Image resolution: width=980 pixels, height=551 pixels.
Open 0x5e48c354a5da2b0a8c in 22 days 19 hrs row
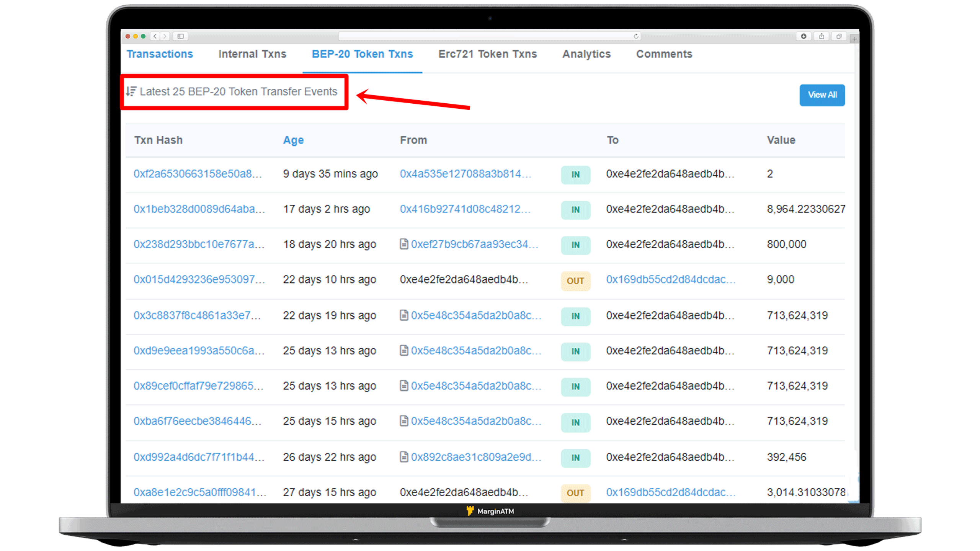click(x=476, y=315)
